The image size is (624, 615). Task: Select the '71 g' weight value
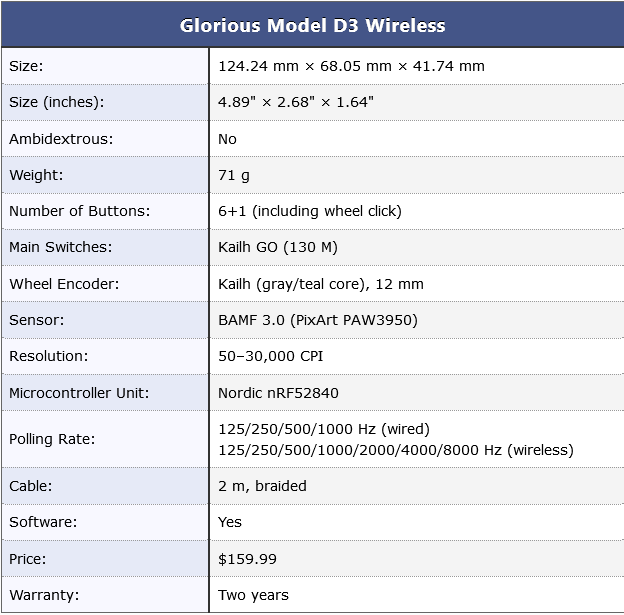click(x=234, y=175)
